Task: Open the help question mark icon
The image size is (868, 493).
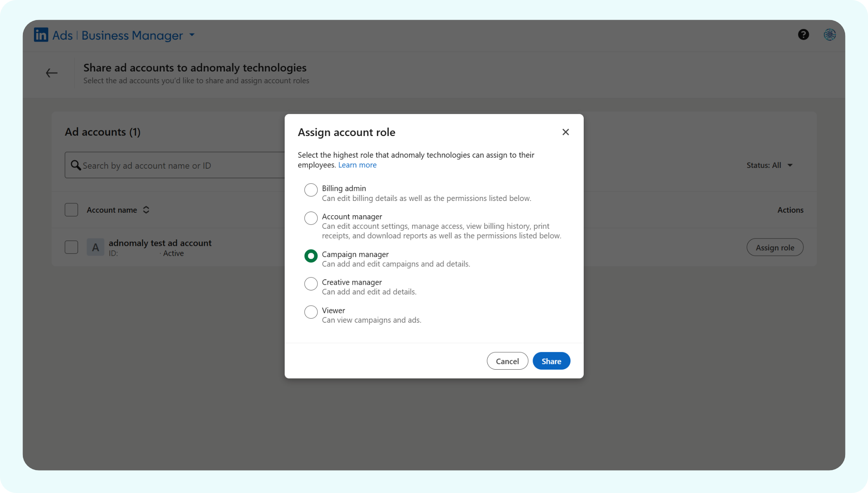Action: pos(803,35)
